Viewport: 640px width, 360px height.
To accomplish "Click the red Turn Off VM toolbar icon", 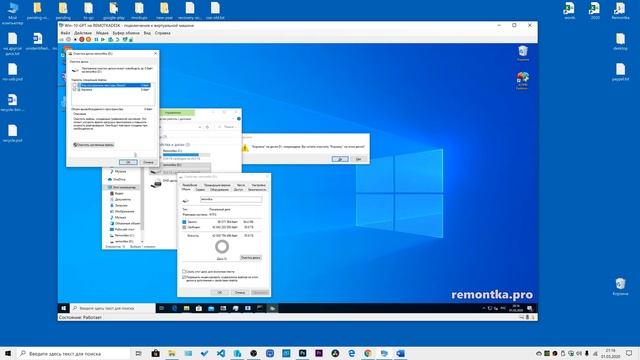I will [82, 40].
